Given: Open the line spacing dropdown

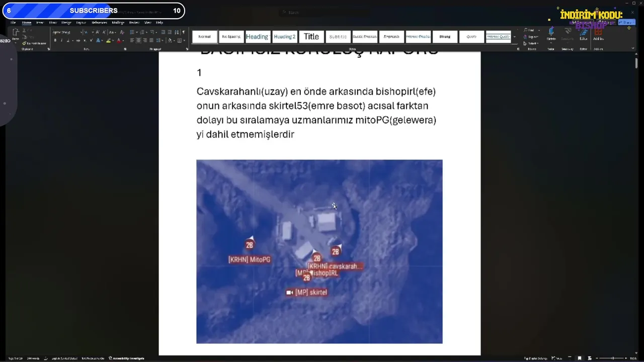Looking at the screenshot, I should click(x=162, y=40).
